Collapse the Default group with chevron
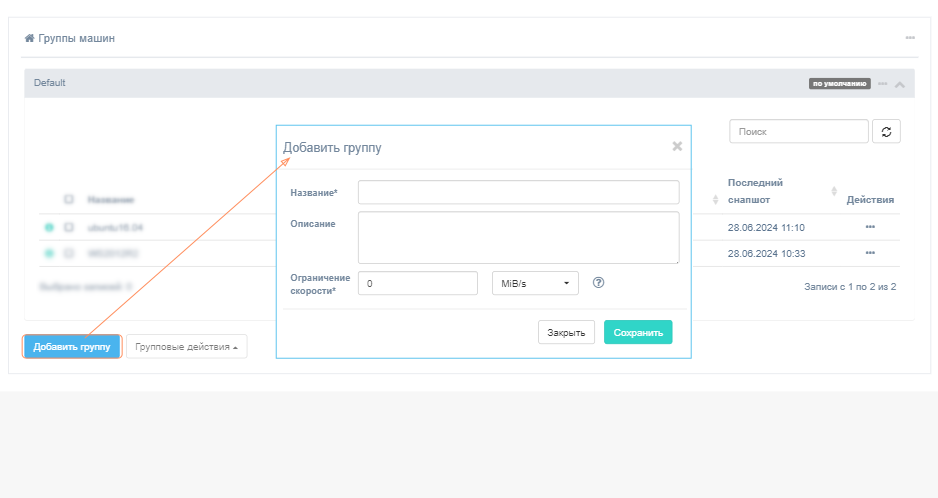The image size is (938, 498). [x=900, y=84]
